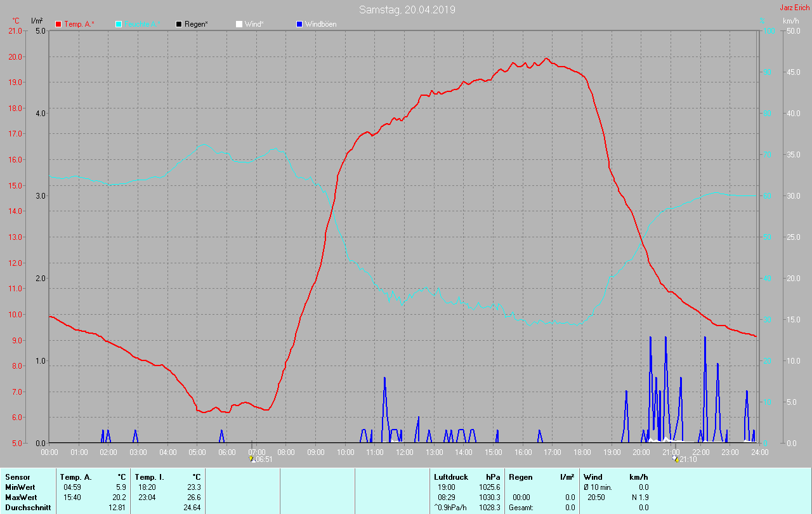Click the minimum outdoor temperature value '5.9'
Screen dimensions: 812x514
121,487
